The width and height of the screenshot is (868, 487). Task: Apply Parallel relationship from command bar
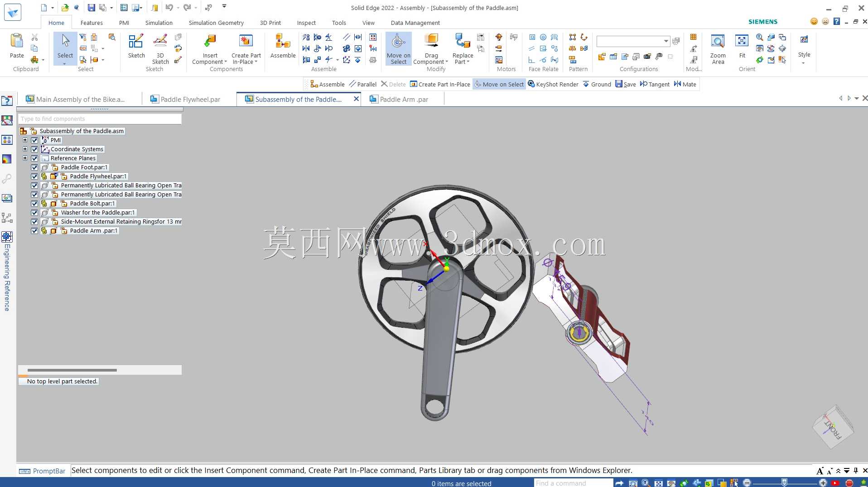click(x=363, y=84)
